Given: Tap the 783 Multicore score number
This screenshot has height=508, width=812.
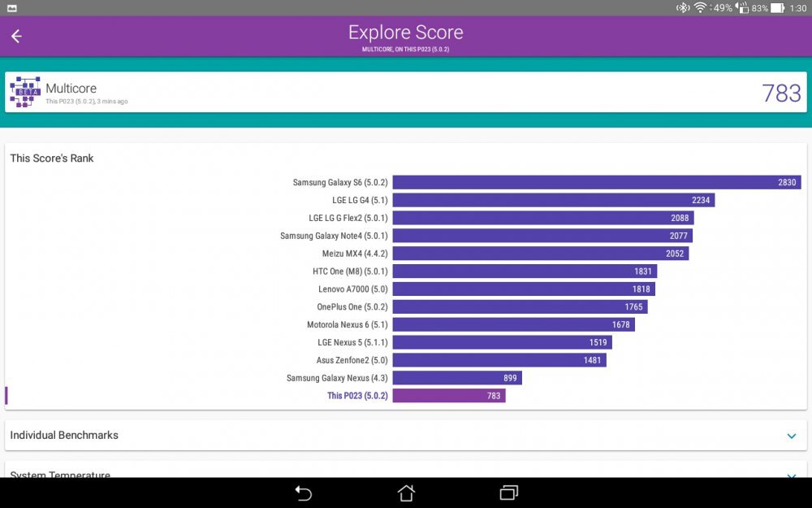Looking at the screenshot, I should click(781, 93).
